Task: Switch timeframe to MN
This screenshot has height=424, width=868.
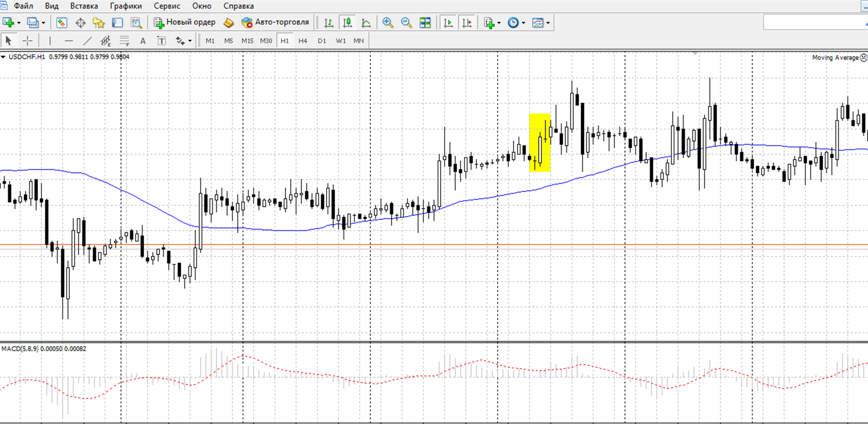Action: [x=359, y=41]
